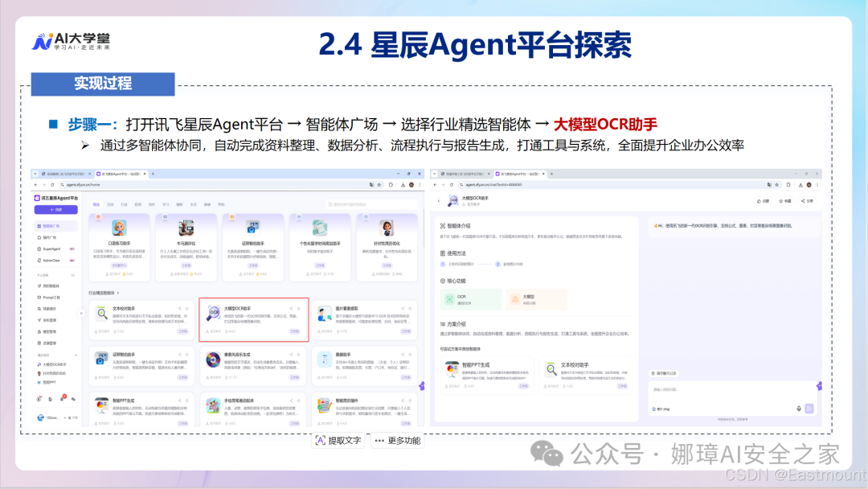Open the 文本校对助手 card in right window

click(x=586, y=374)
